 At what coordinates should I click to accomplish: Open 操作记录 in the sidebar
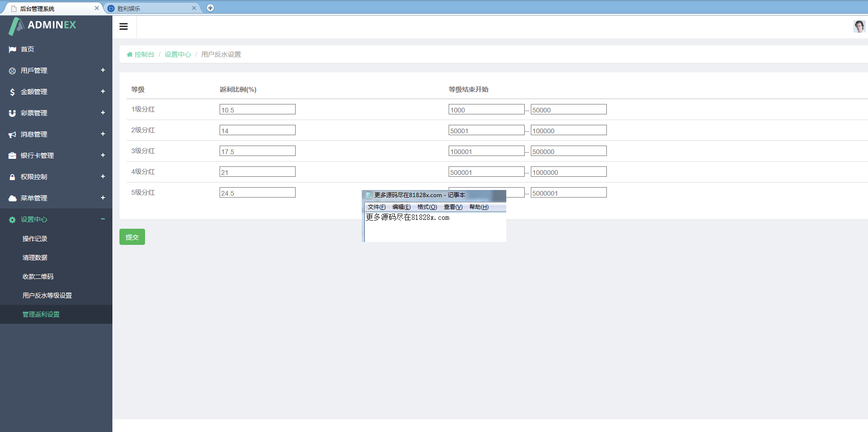[35, 239]
